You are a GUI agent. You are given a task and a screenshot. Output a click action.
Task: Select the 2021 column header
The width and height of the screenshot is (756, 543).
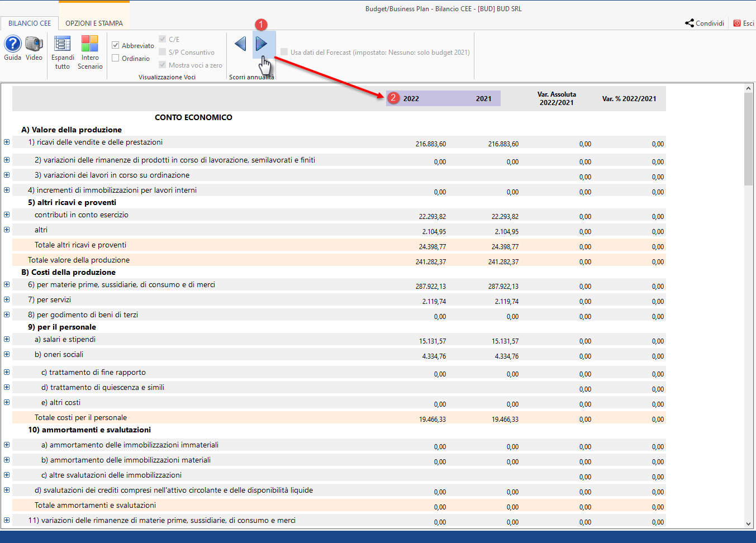(484, 98)
